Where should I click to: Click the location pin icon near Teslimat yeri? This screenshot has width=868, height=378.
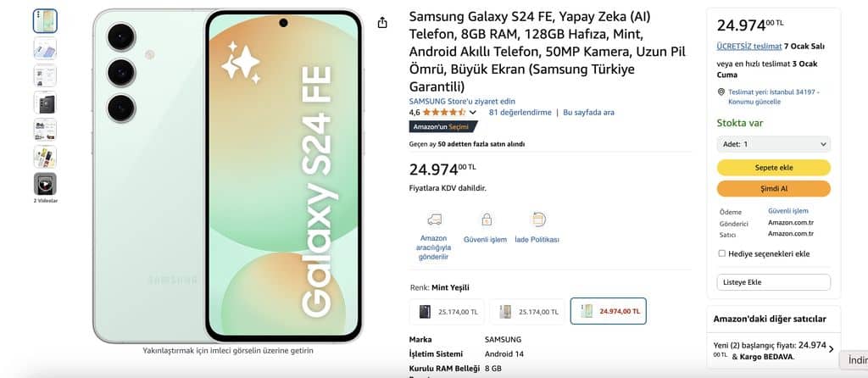click(x=721, y=92)
